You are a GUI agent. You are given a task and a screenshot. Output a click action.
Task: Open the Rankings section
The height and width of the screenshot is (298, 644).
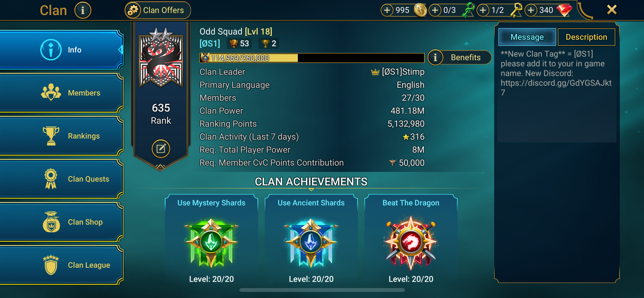(x=62, y=136)
